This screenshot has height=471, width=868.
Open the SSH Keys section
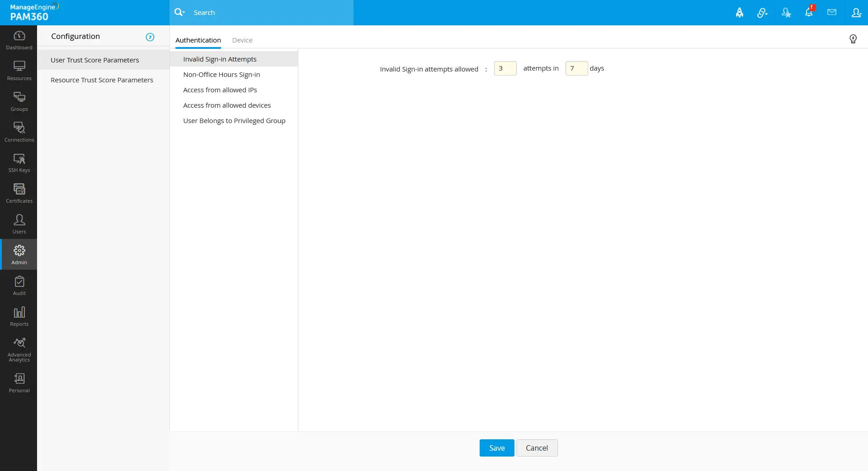click(x=19, y=163)
